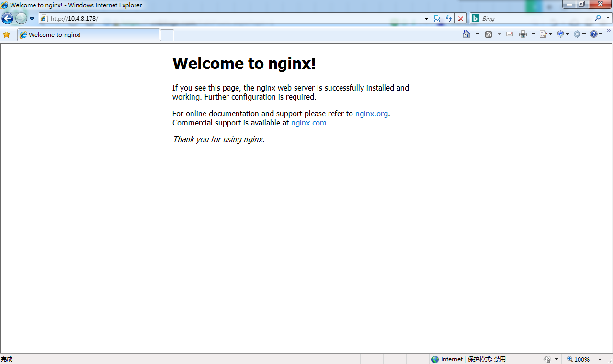Click the 'Welcome to nginx!' heading
Image resolution: width=613 pixels, height=364 pixels.
[x=244, y=63]
